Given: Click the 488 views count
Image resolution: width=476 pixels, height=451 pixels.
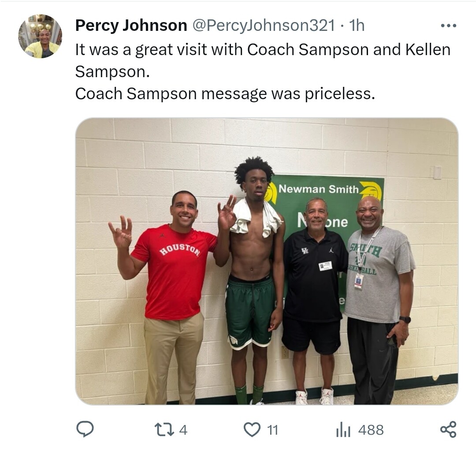Looking at the screenshot, I should 371,430.
